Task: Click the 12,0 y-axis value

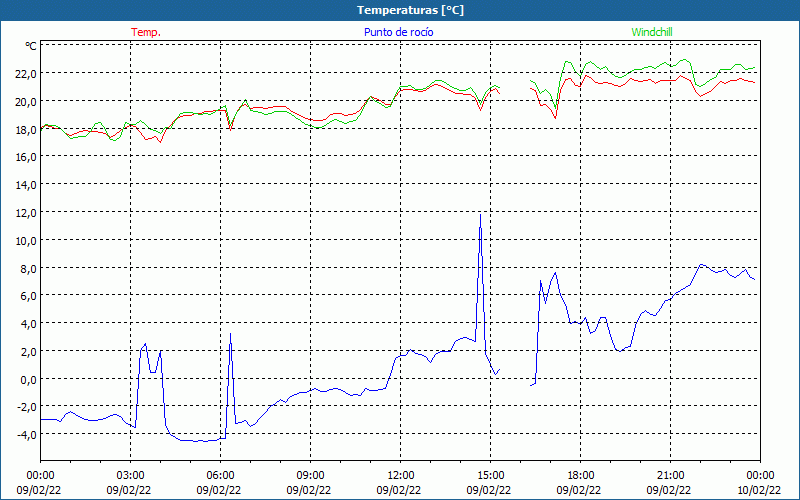Action: (x=27, y=213)
